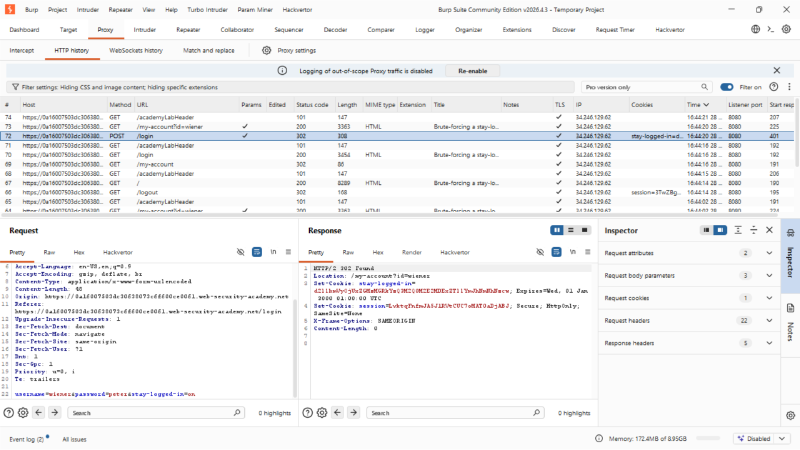Viewport: 800px width, 450px height.
Task: Open Response panel hamburger menu
Action: click(588, 252)
